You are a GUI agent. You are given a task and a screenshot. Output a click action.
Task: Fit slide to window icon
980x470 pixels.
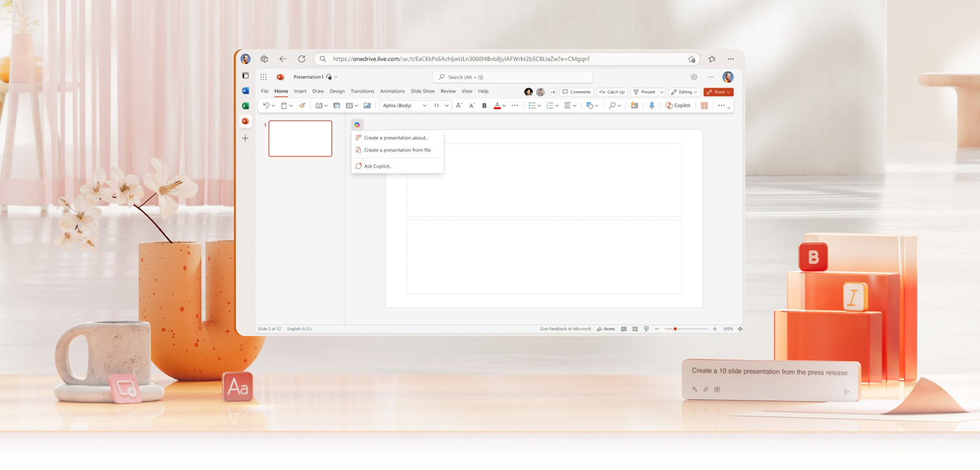[x=740, y=329]
